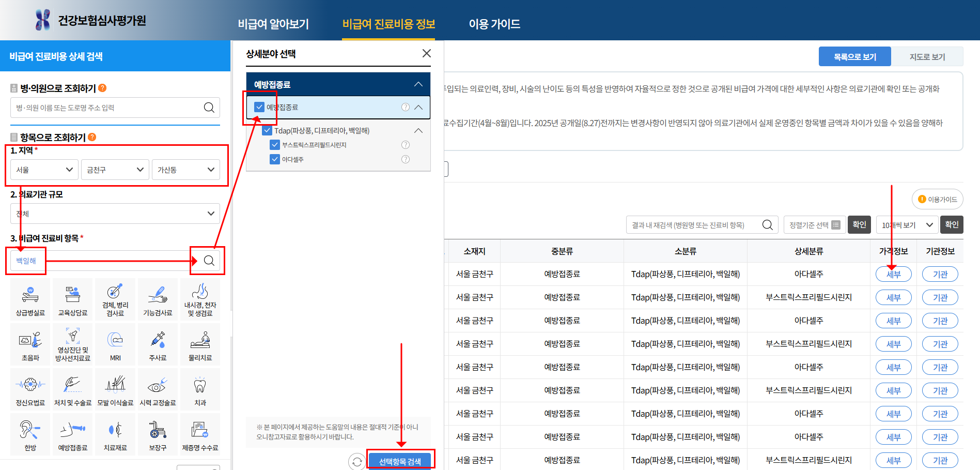Select the MRI category icon
This screenshot has width=980, height=470.
(115, 344)
